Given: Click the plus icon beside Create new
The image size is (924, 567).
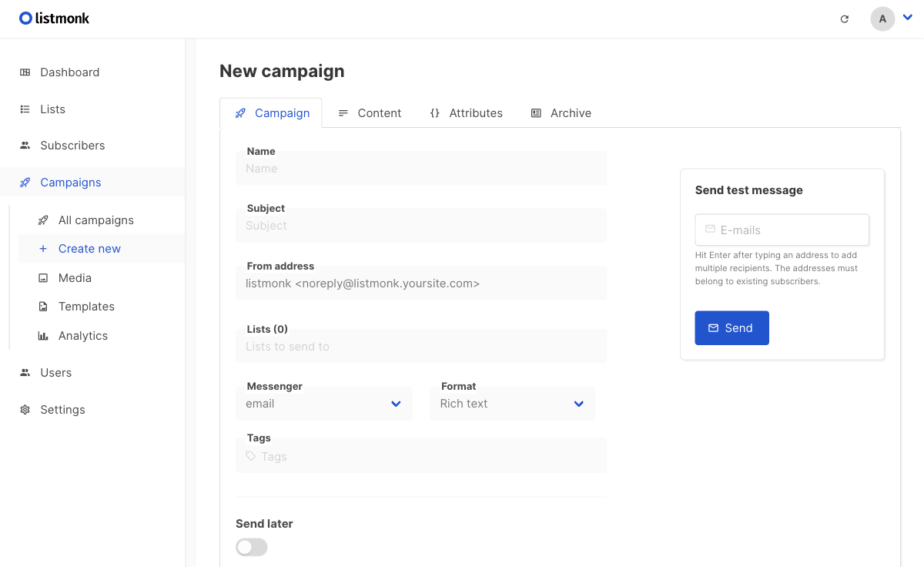Looking at the screenshot, I should pyautogui.click(x=43, y=249).
